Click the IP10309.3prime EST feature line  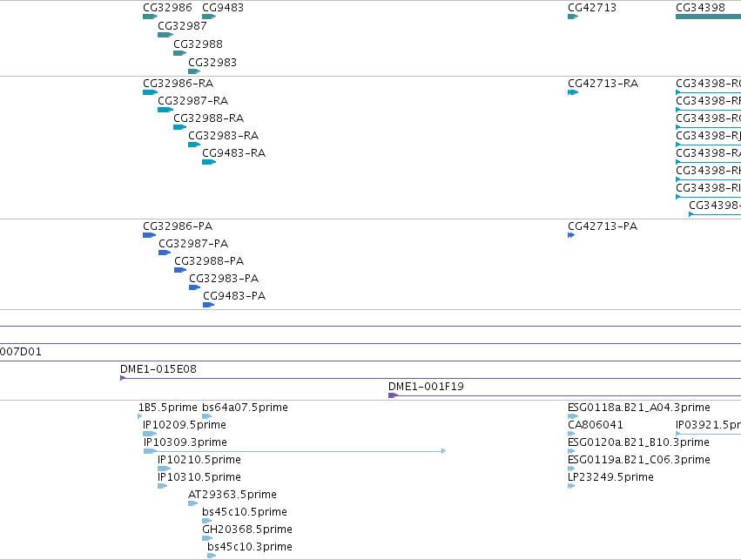click(x=294, y=451)
